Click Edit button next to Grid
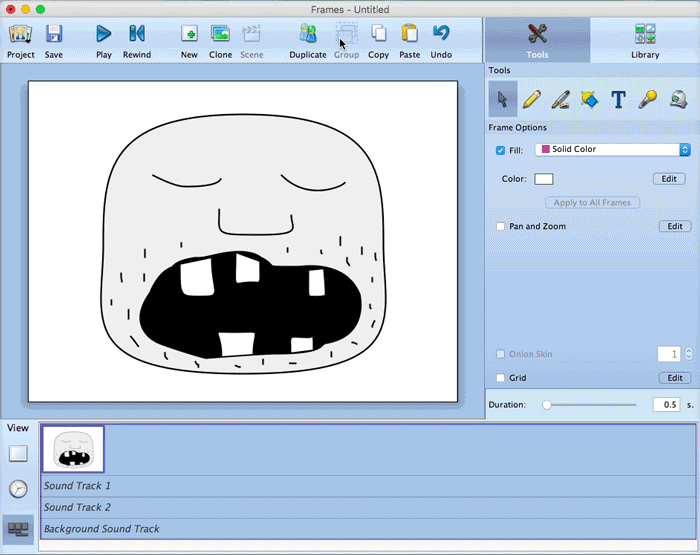 click(675, 378)
